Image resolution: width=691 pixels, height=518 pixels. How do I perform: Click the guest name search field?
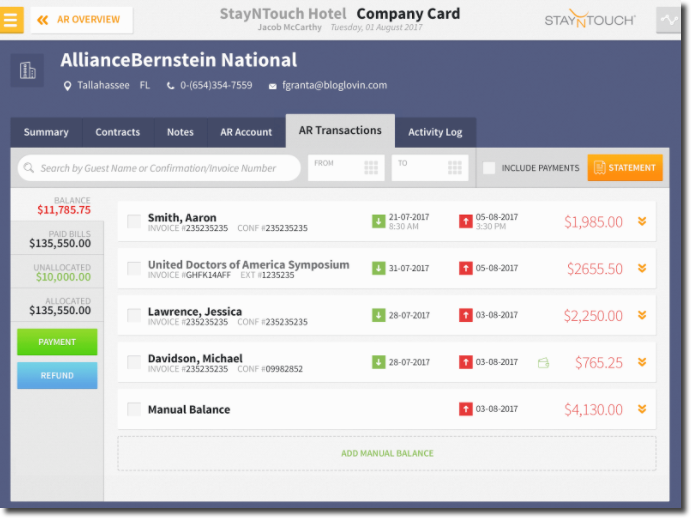159,168
